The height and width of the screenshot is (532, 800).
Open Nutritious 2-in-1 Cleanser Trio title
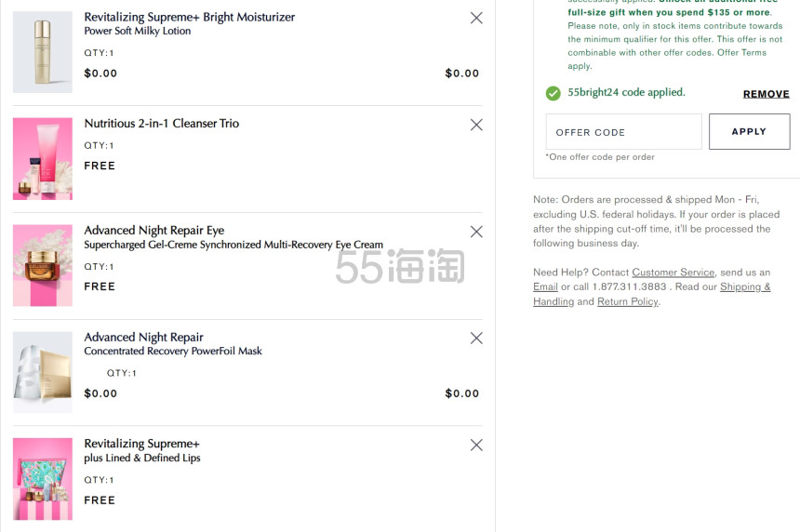(161, 124)
